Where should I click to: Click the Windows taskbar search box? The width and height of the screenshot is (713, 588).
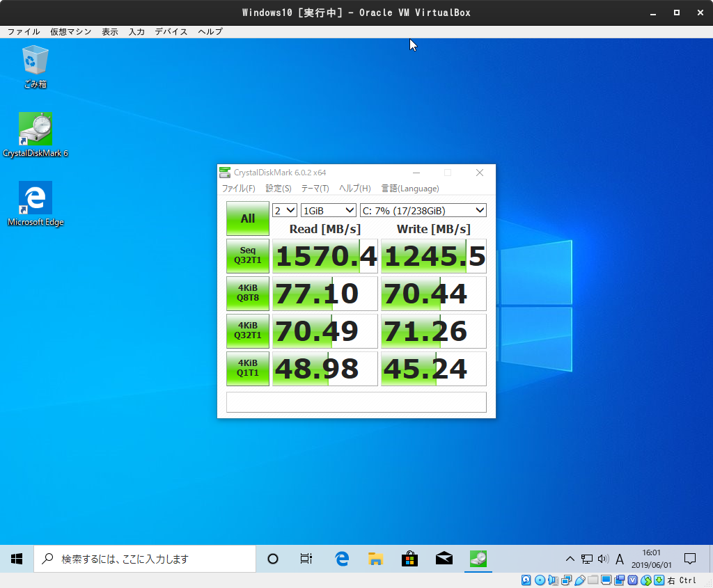click(145, 559)
